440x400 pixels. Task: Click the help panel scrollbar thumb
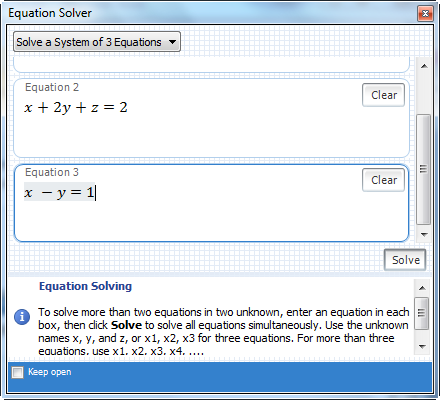(422, 313)
